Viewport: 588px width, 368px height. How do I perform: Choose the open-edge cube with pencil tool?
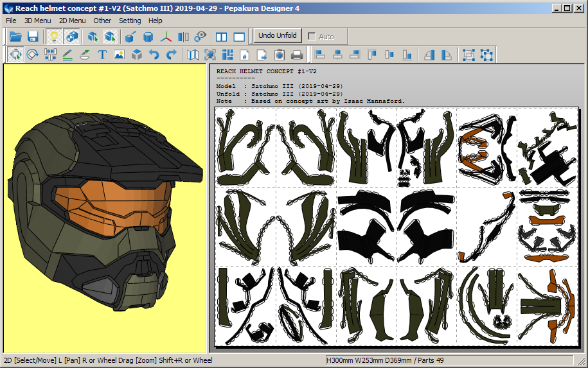tap(130, 37)
